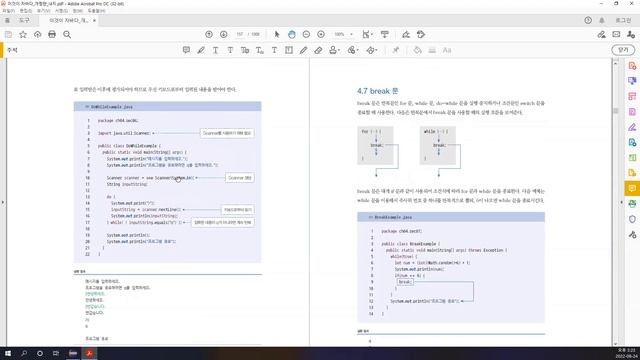Screen dimensions: 640x360
Task: Select the underline text tool
Action: pos(216,50)
